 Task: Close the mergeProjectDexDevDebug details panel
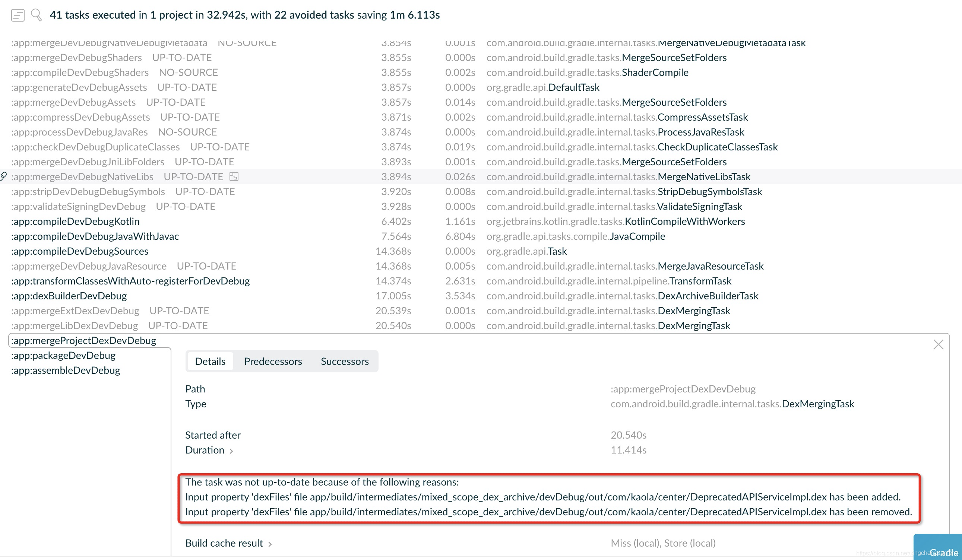tap(938, 344)
